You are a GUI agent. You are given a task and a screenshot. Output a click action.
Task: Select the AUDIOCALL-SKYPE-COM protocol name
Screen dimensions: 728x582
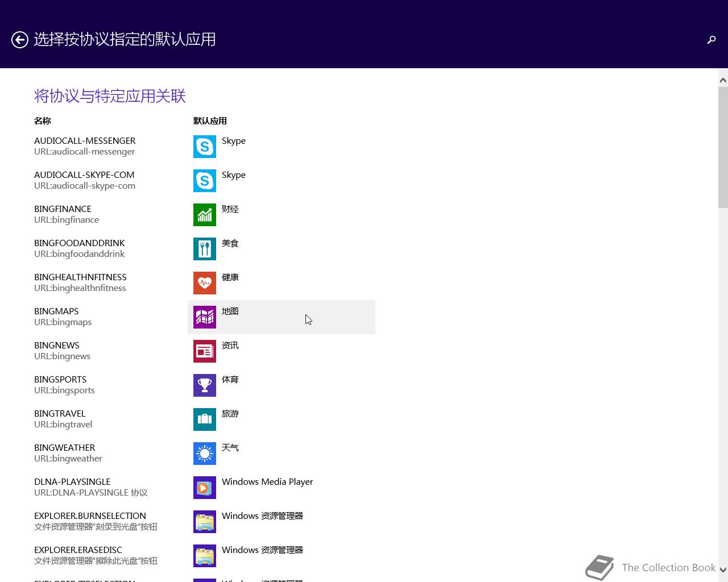pyautogui.click(x=84, y=175)
